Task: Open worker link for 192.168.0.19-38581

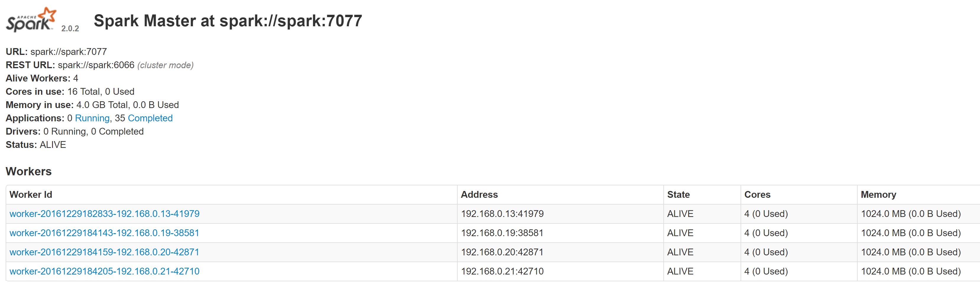Action: [x=104, y=233]
